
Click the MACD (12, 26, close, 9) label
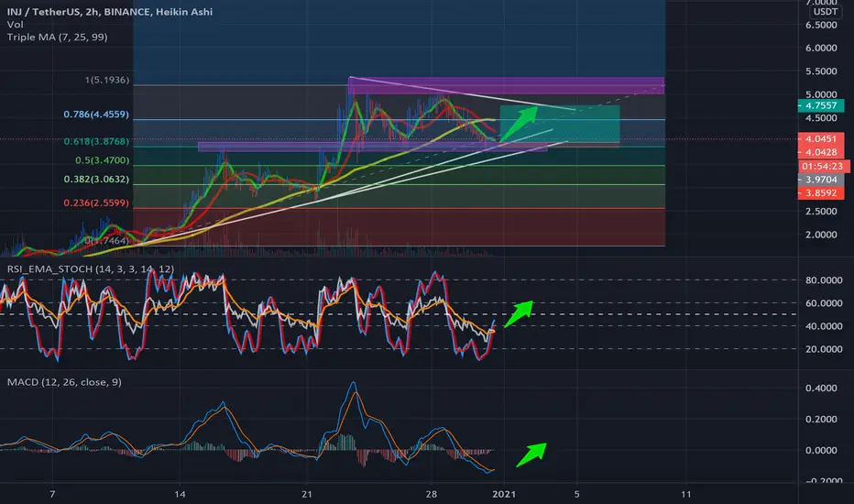64,382
